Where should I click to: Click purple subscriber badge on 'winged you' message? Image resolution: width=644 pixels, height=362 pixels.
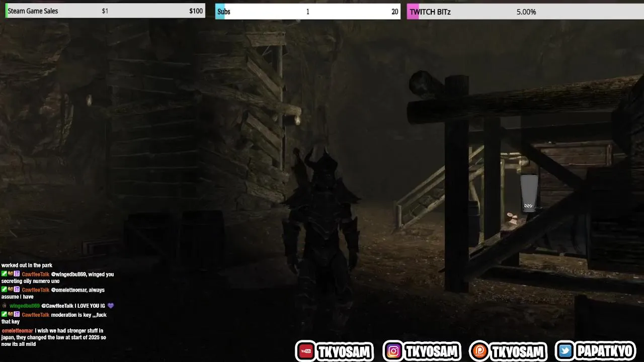point(17,274)
